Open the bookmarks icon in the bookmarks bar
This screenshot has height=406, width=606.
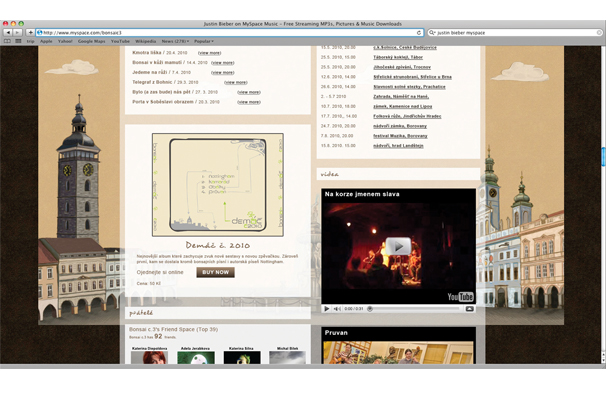(x=8, y=41)
